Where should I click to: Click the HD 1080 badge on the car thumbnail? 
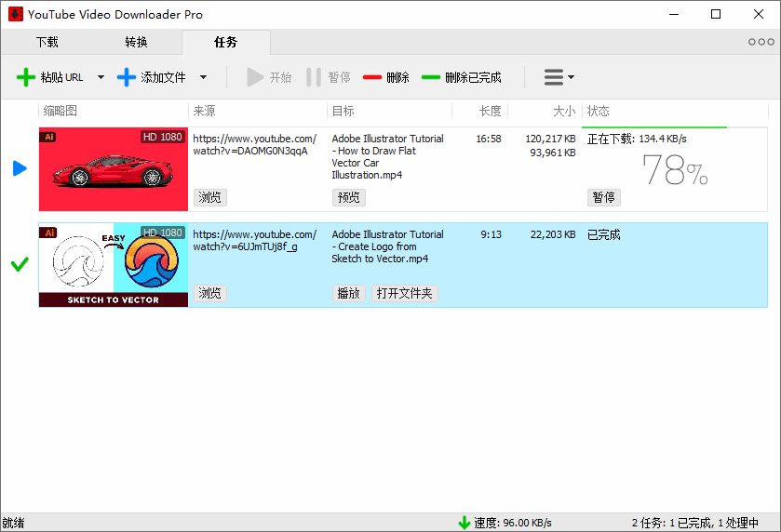[162, 137]
